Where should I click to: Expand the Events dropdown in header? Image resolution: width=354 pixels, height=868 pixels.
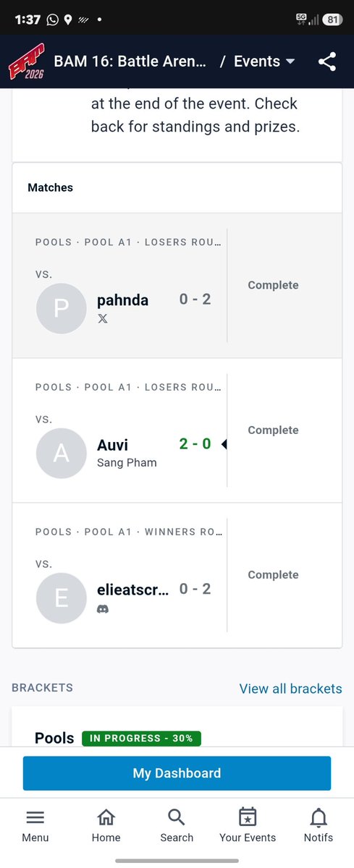(264, 61)
